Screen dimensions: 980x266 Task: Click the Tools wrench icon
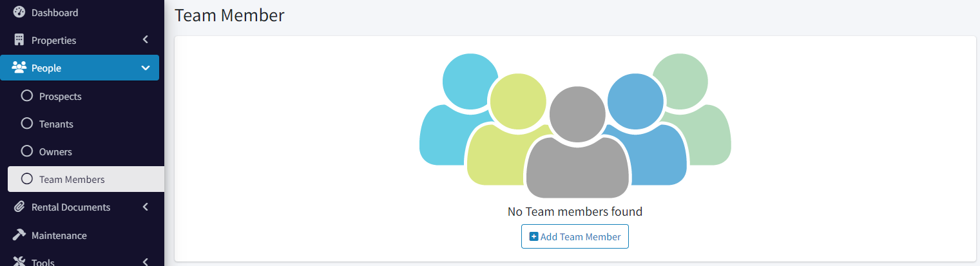(19, 261)
